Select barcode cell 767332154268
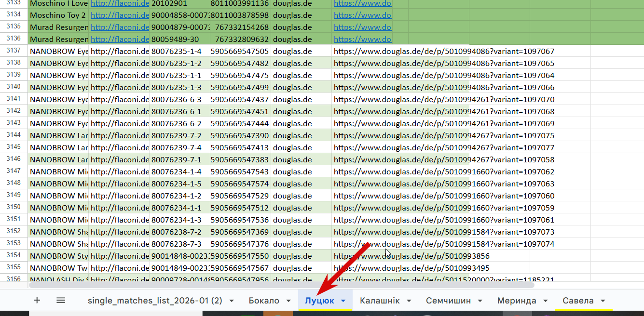This screenshot has width=644, height=316. [x=241, y=27]
